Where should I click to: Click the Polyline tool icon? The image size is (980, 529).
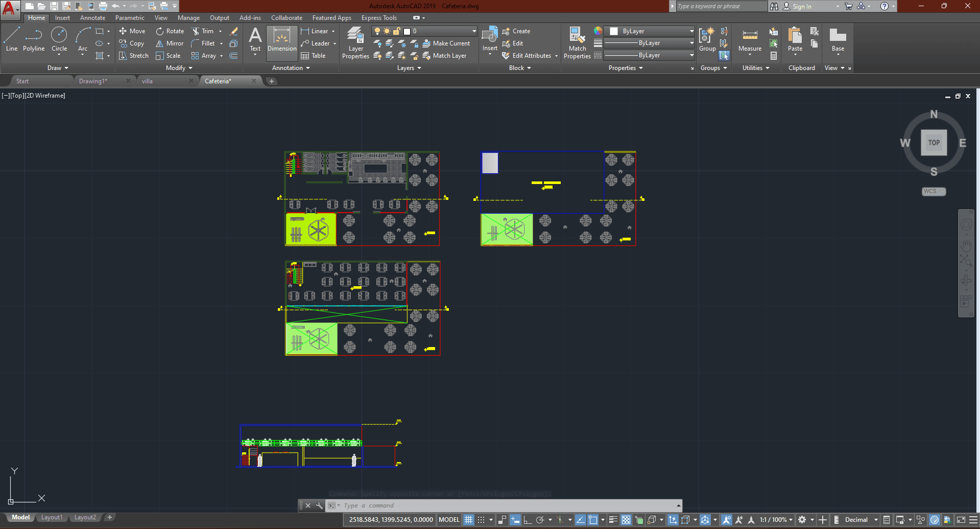(34, 39)
